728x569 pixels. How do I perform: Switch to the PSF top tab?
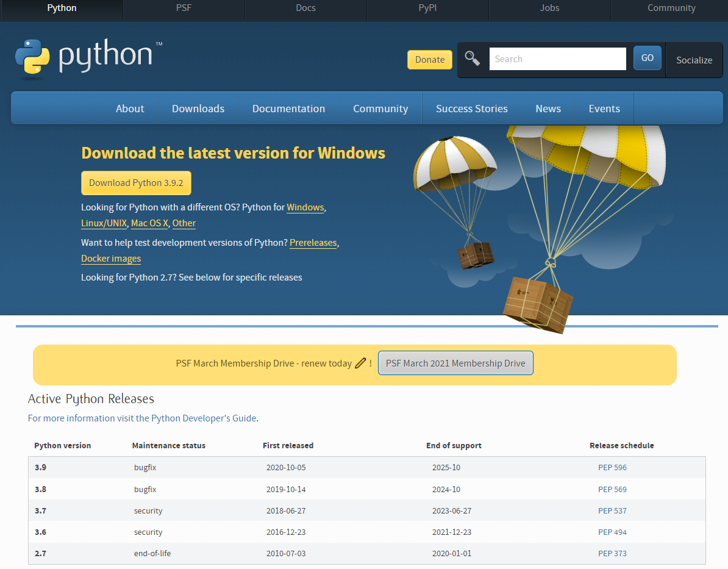[x=184, y=8]
